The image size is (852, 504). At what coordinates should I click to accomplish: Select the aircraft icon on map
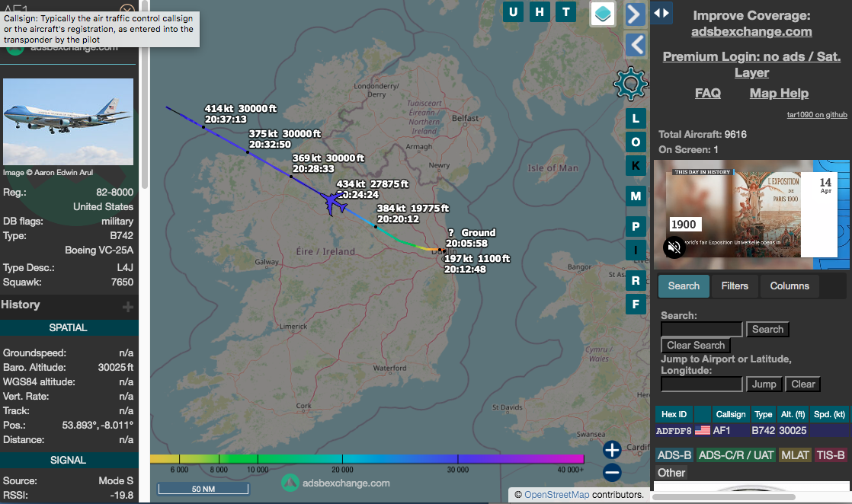(x=334, y=203)
